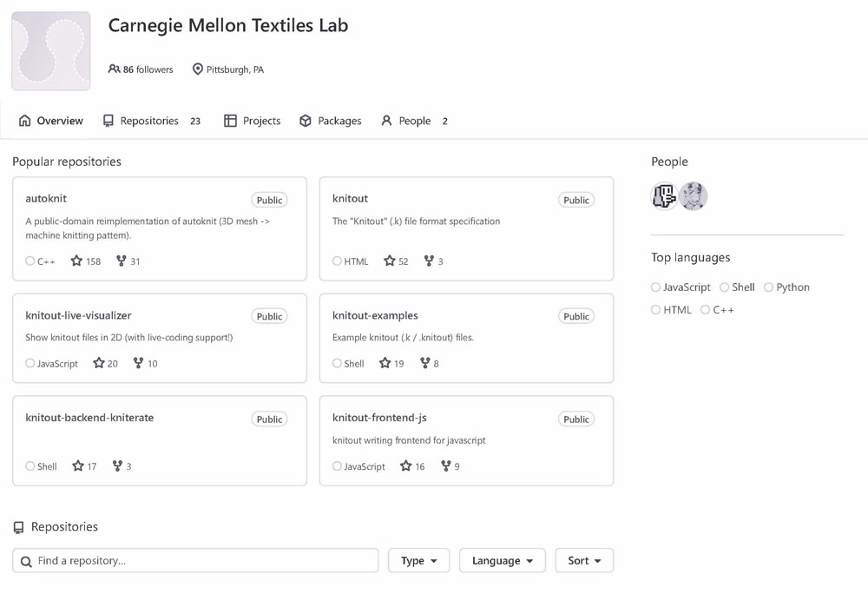Screen dimensions: 868x614
Task: Filter by HTML in Top languages
Action: (x=672, y=309)
